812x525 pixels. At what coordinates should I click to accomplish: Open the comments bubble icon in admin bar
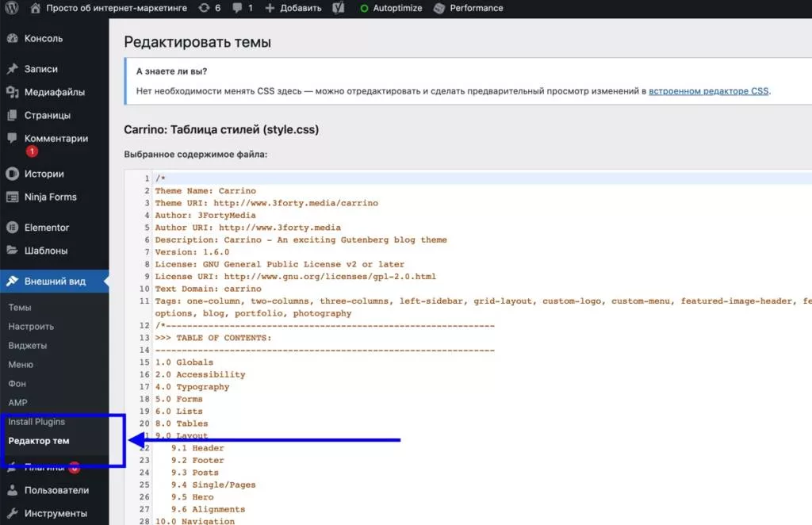click(x=237, y=8)
